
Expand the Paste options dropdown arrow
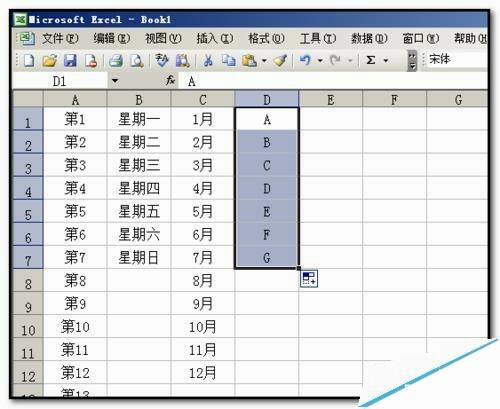(x=264, y=61)
